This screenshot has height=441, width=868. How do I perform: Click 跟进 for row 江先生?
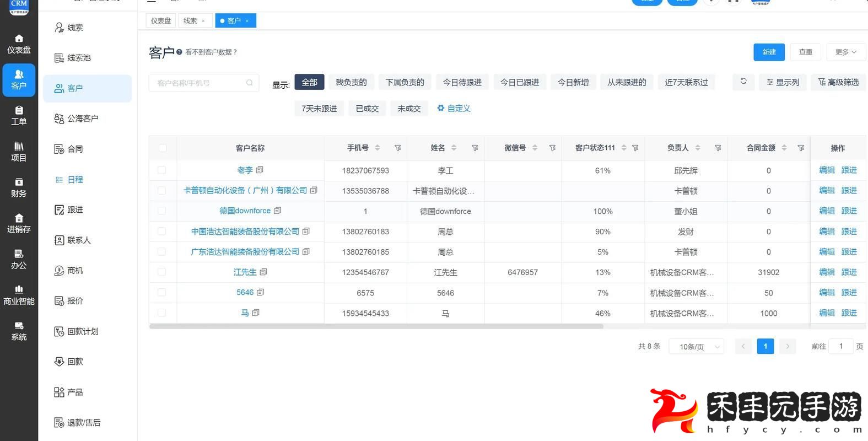pyautogui.click(x=849, y=272)
